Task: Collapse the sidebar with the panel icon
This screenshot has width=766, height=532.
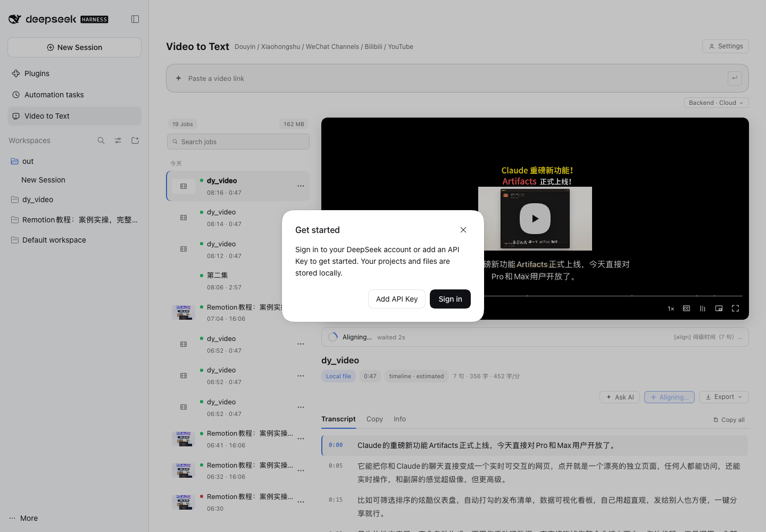Action: click(135, 19)
